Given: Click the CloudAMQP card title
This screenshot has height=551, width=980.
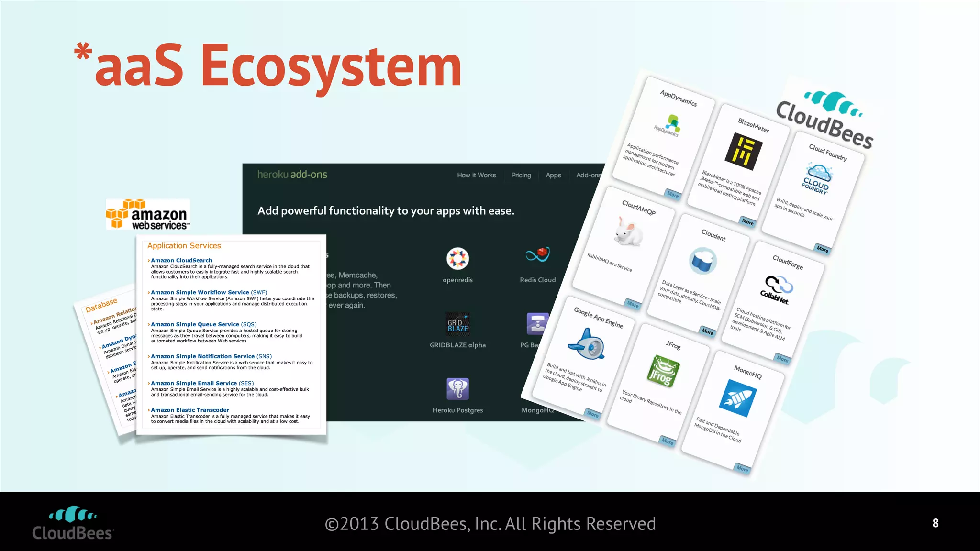Looking at the screenshot, I should 638,208.
